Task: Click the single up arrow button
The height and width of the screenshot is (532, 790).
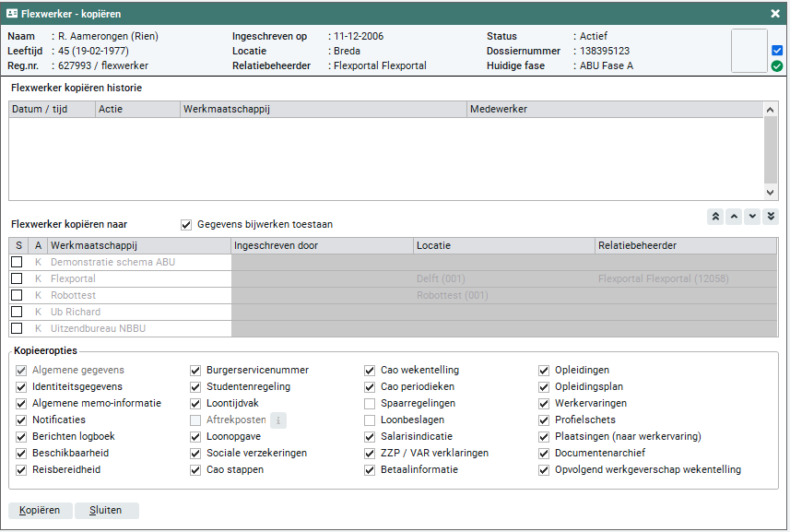Action: [734, 217]
